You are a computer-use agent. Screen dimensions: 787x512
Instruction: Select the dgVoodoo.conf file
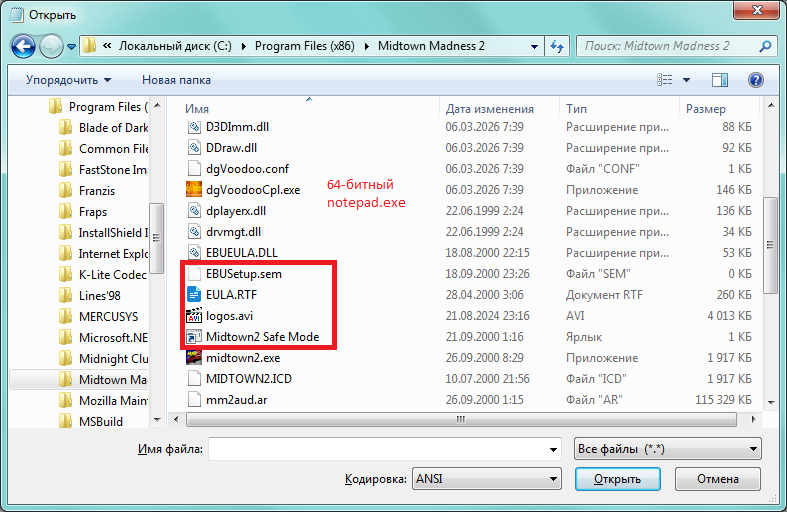point(237,169)
